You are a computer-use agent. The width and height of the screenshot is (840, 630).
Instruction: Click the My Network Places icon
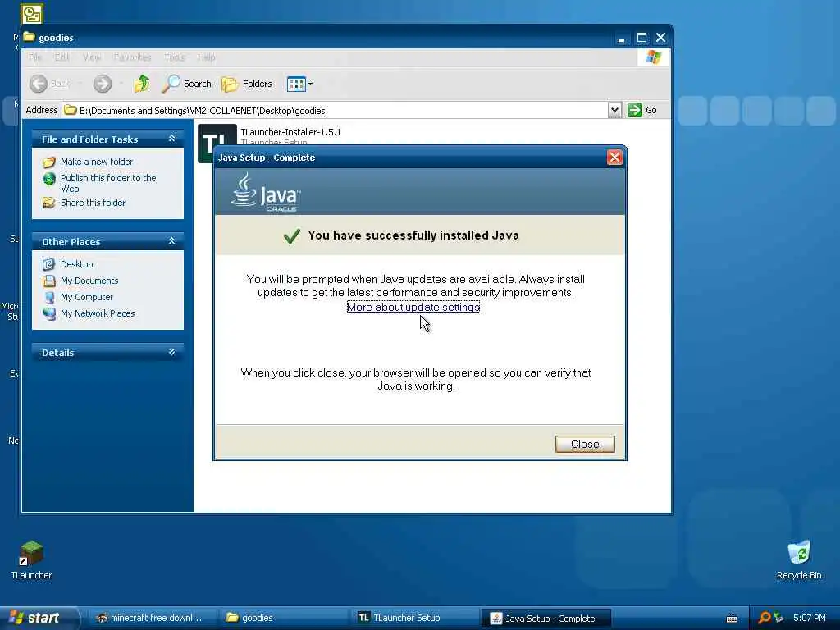[49, 313]
